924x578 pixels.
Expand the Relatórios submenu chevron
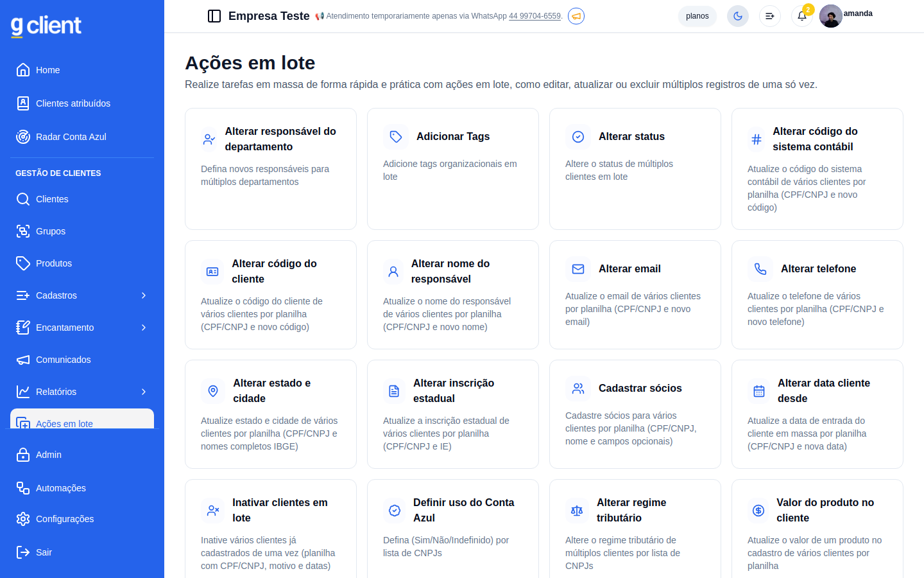[144, 392]
